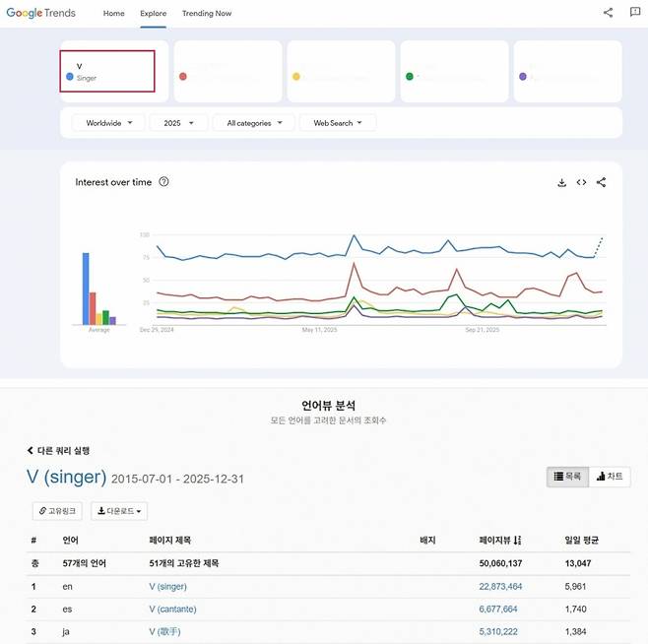Click the blue Average bar
648x644 pixels.
[x=86, y=289]
